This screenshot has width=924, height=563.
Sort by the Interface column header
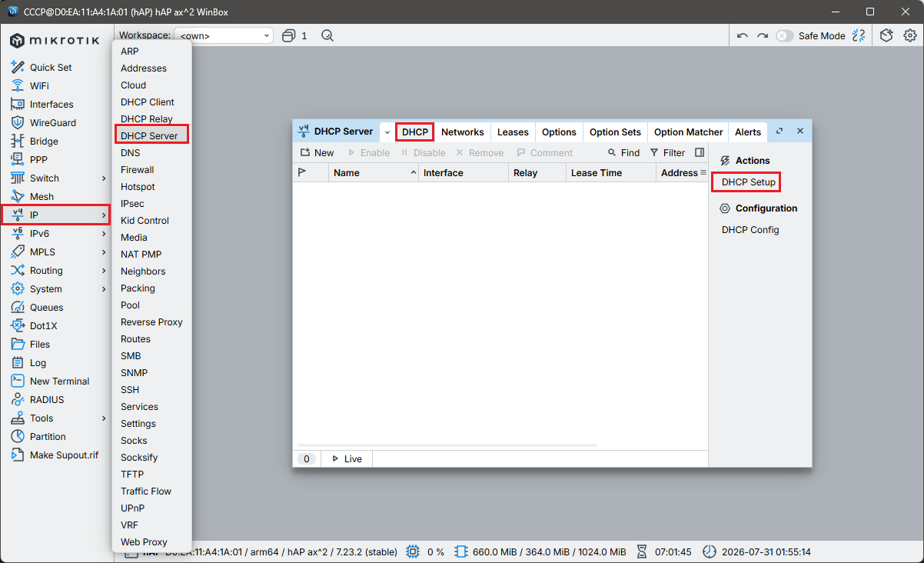point(464,173)
